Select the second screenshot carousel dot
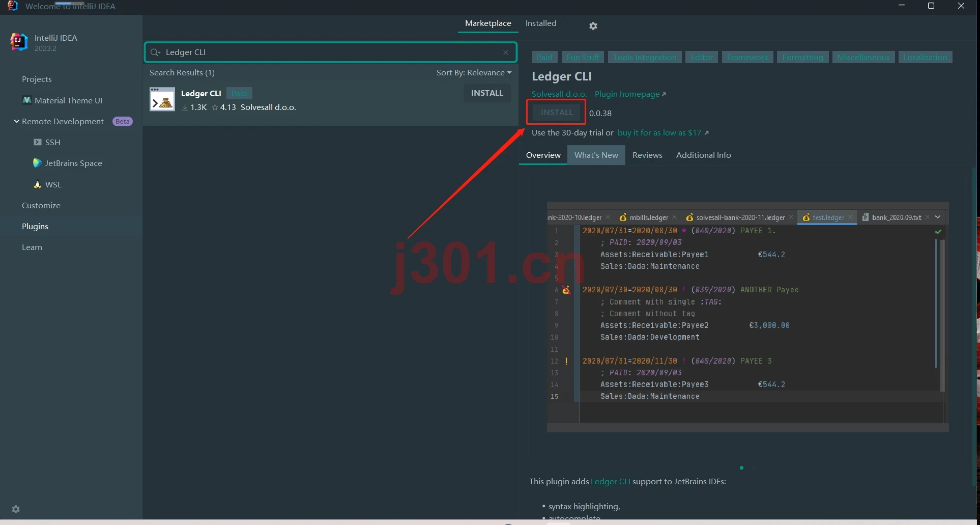This screenshot has width=980, height=525. click(754, 468)
